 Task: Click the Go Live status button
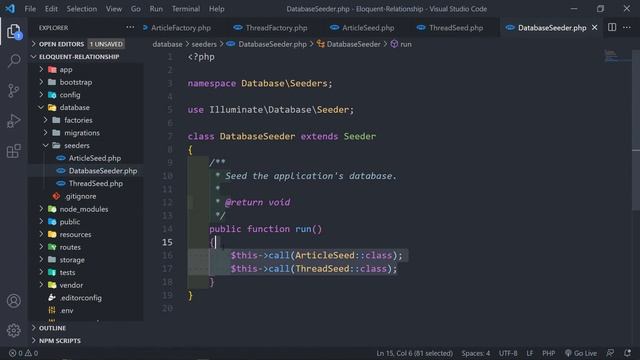point(581,353)
